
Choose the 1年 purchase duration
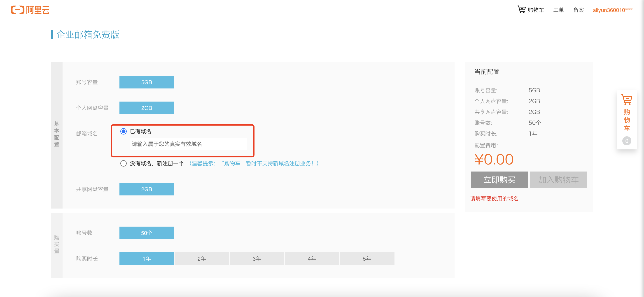147,259
